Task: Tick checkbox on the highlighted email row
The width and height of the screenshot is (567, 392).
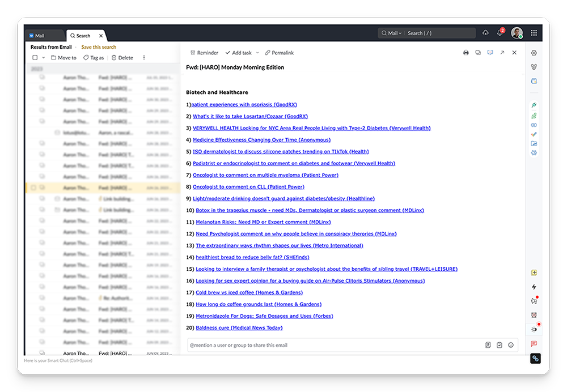Action: pos(33,188)
